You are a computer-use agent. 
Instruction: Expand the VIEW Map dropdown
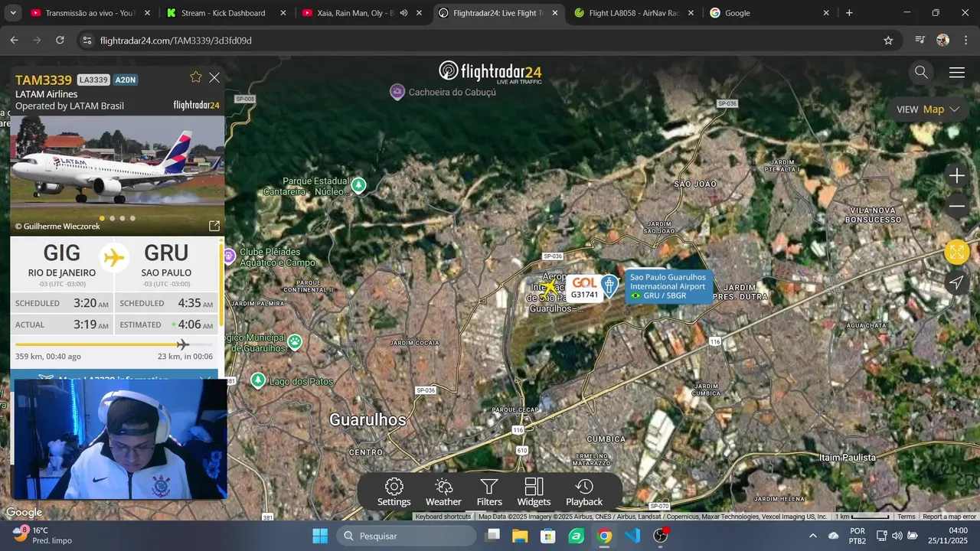(928, 109)
